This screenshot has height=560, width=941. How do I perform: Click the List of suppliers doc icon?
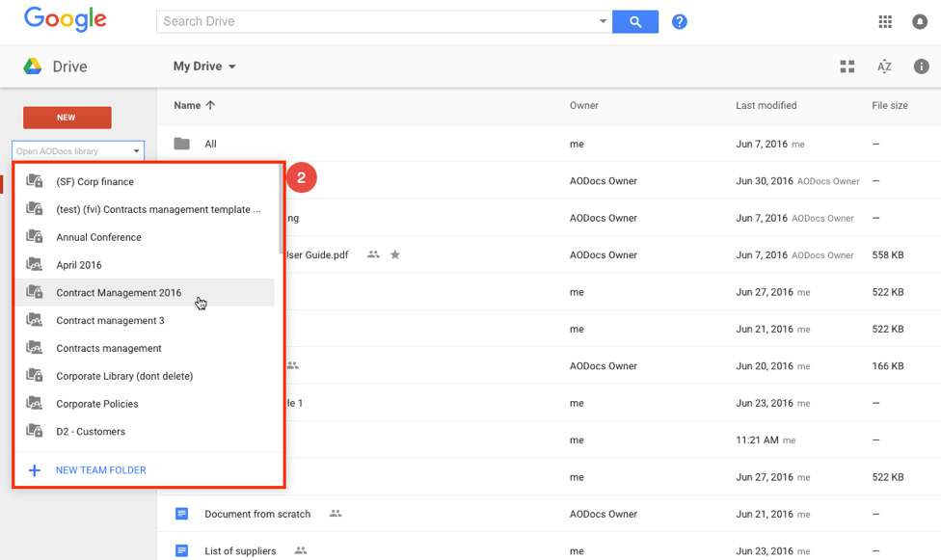[x=182, y=550]
